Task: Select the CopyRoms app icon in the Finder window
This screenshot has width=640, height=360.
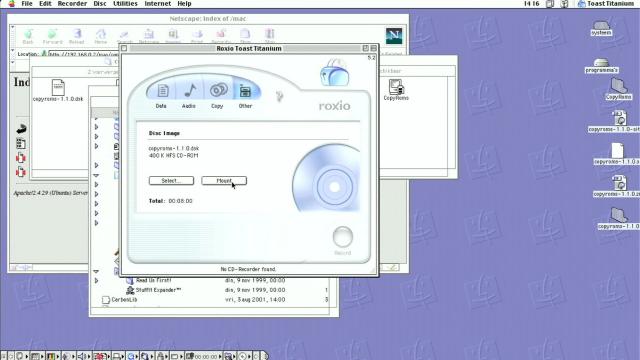Action: click(396, 90)
